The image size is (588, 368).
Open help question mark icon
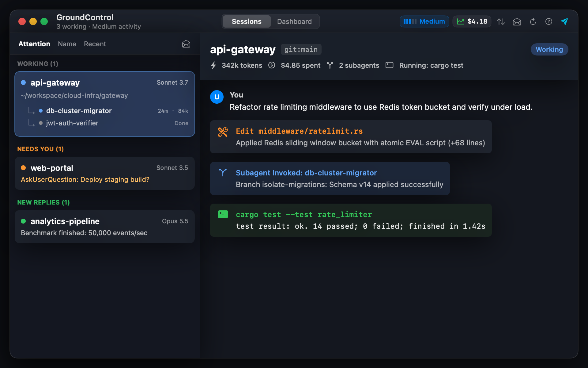[549, 21]
